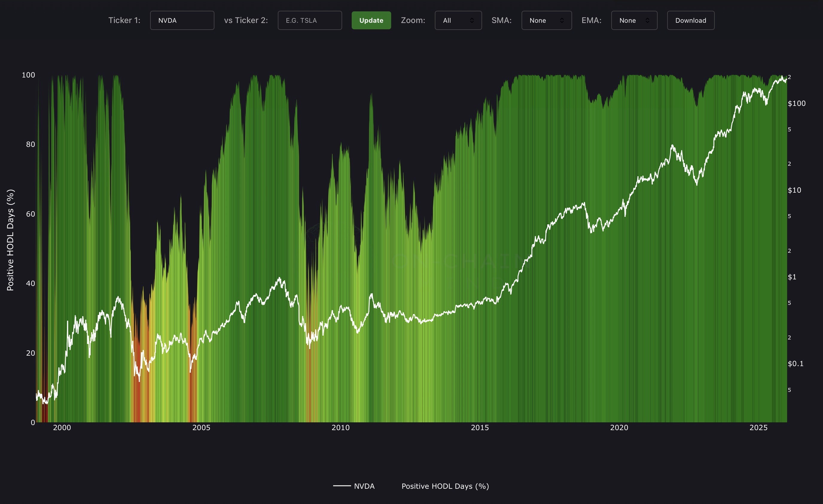This screenshot has width=823, height=504.
Task: Click the Ticker 1 NVDA input field
Action: (182, 20)
